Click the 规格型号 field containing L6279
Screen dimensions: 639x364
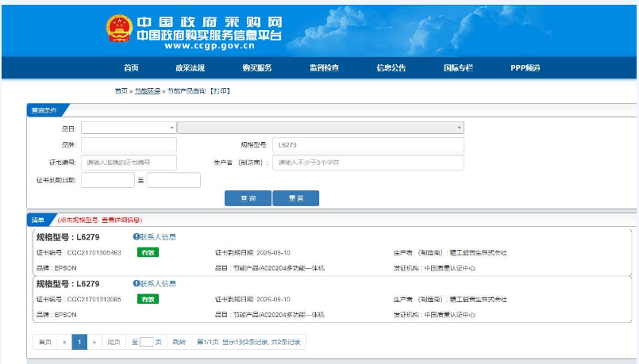point(368,145)
